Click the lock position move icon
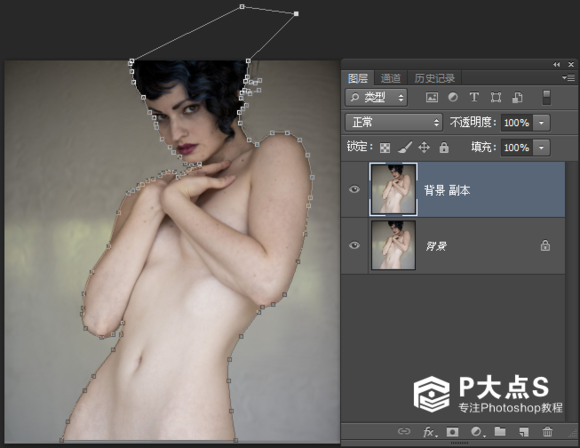 tap(424, 148)
